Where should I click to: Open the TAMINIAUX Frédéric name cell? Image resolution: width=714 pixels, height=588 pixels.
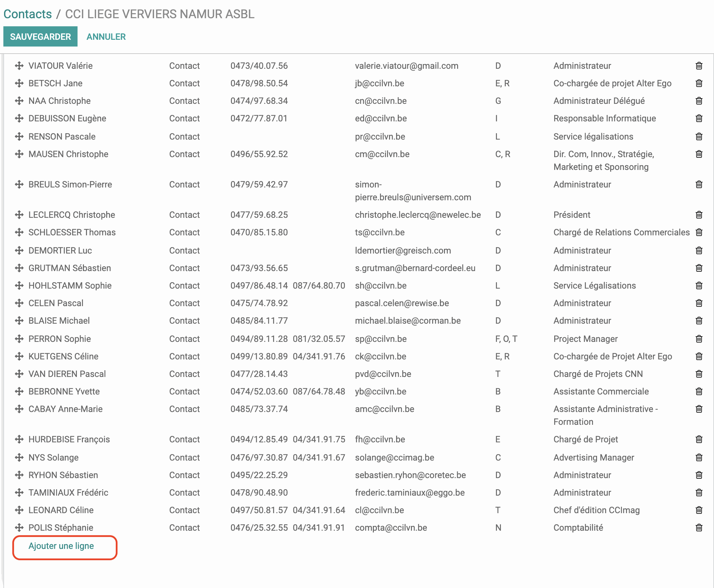pyautogui.click(x=68, y=493)
